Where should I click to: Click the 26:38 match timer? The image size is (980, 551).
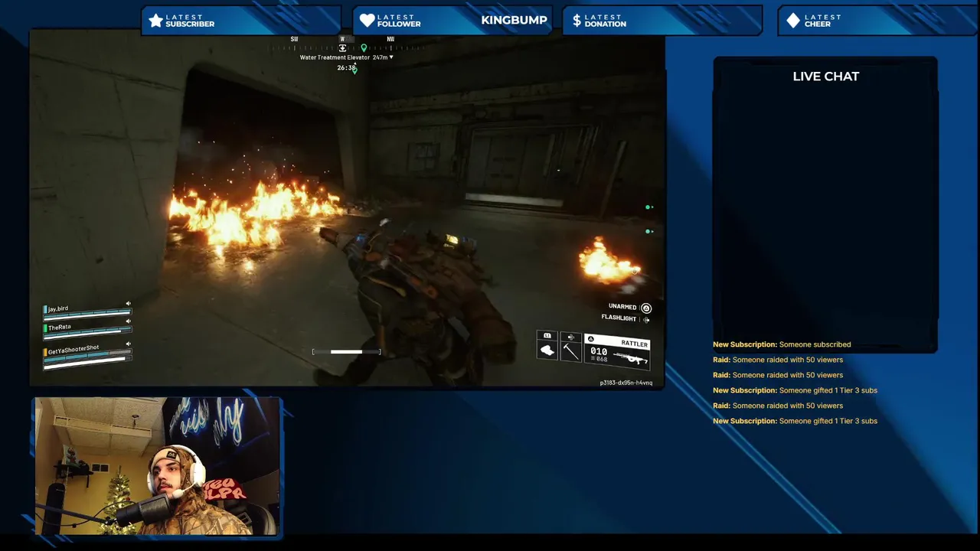(x=346, y=68)
